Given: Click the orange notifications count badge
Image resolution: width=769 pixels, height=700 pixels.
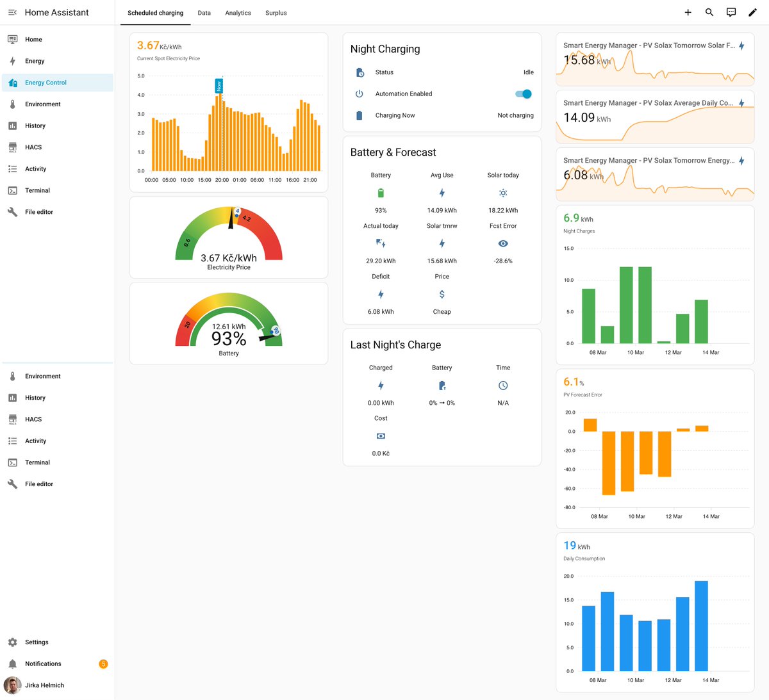Looking at the screenshot, I should tap(103, 663).
